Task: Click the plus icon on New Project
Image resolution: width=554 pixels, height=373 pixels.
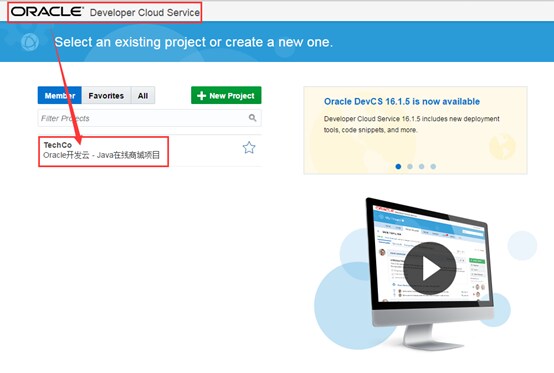Action: [x=201, y=96]
